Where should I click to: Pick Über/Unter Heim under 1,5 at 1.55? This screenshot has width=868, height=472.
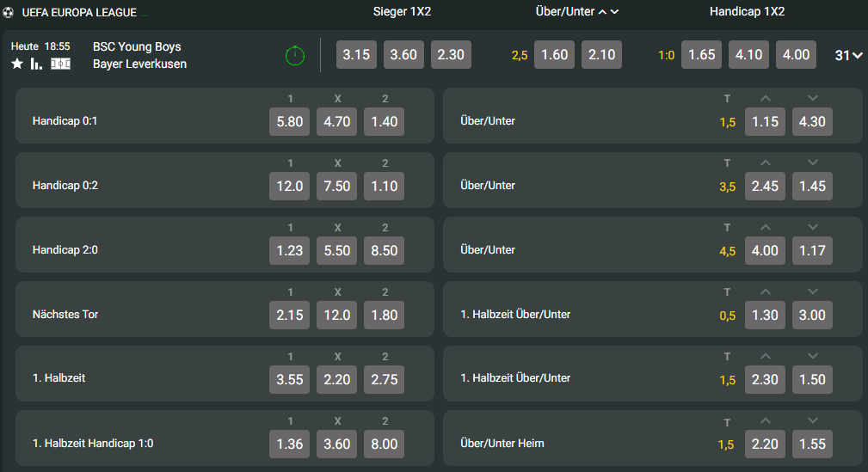pos(812,444)
